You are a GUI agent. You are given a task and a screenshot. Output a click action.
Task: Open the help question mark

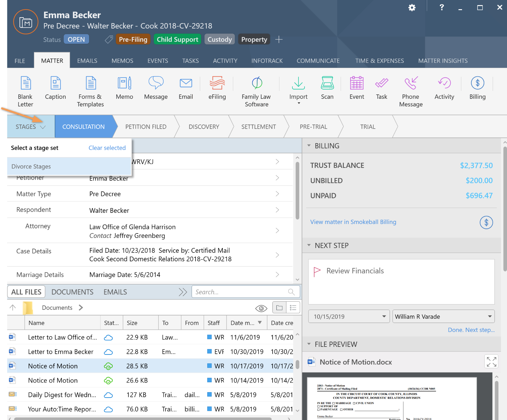pyautogui.click(x=442, y=7)
